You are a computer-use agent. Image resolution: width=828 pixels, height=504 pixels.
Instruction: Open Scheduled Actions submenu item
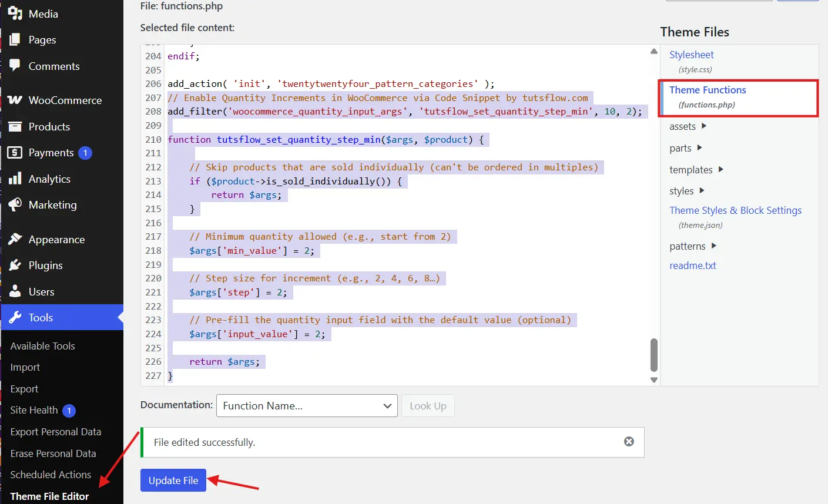click(51, 475)
